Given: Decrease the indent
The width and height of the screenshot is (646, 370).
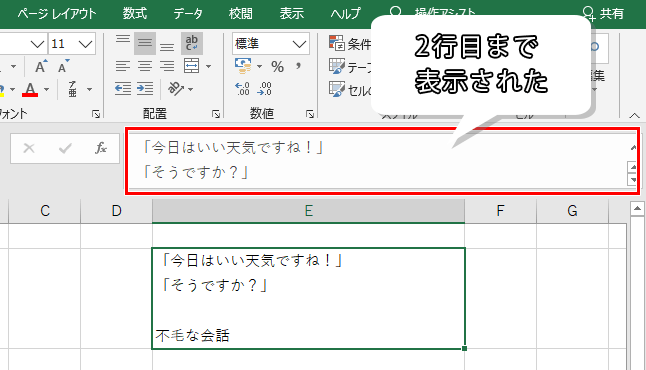Looking at the screenshot, I should tap(123, 89).
